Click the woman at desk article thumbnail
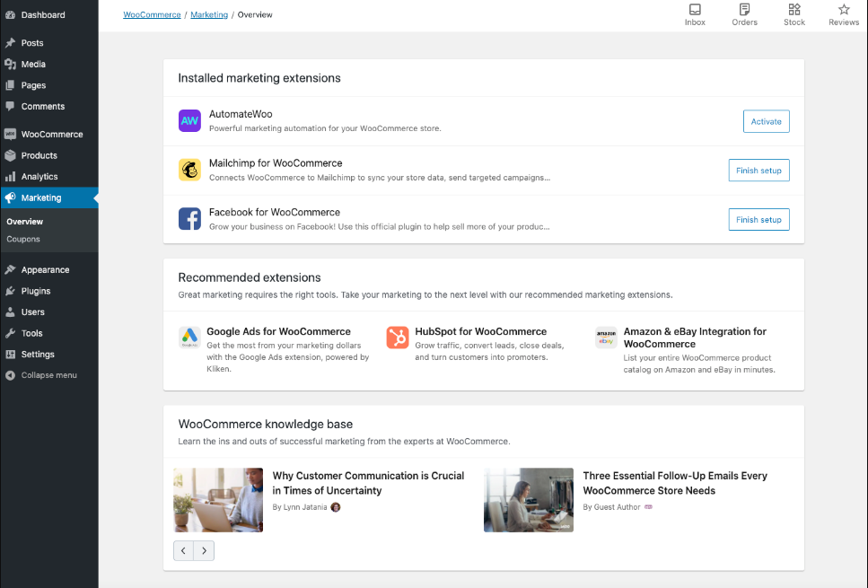This screenshot has width=868, height=588. (x=529, y=500)
